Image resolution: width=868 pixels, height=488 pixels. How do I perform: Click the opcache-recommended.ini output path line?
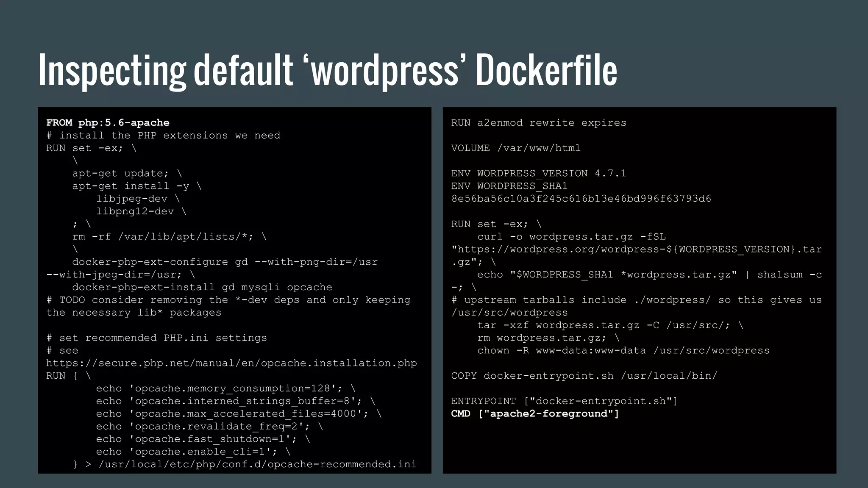pos(245,465)
